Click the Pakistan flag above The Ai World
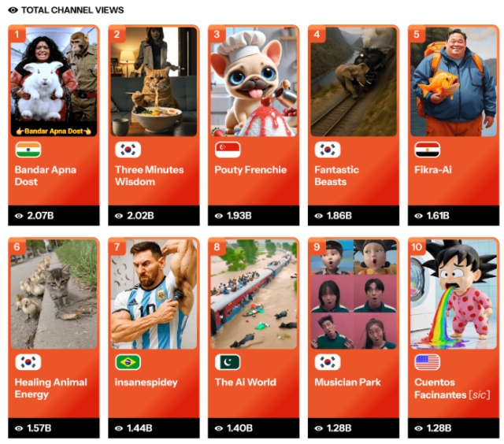 click(x=228, y=362)
